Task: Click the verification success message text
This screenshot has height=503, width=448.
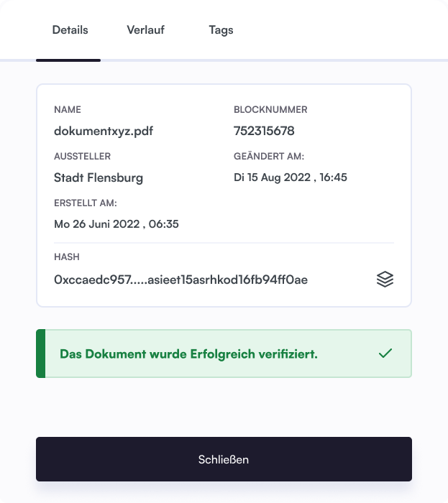Action: coord(188,354)
